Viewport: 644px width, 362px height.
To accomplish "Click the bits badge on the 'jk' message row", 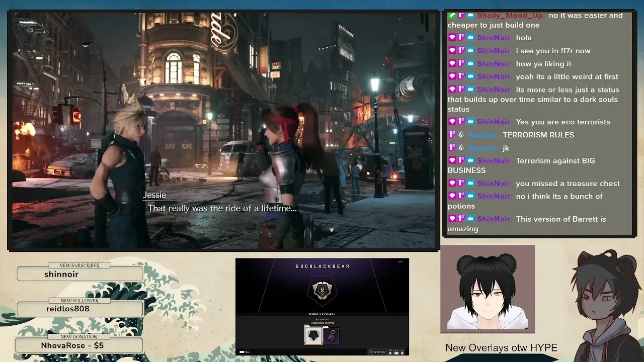I will tap(461, 148).
